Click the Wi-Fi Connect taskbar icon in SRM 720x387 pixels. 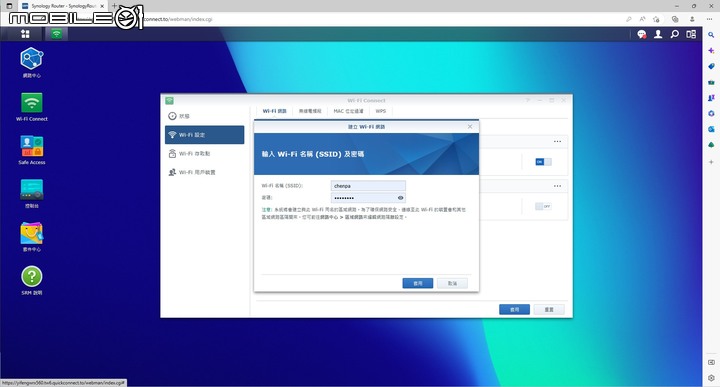56,34
